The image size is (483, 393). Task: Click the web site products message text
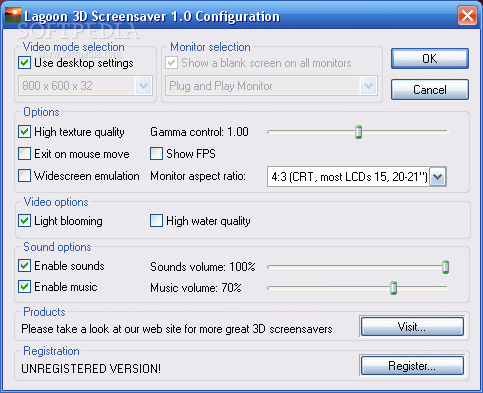pyautogui.click(x=177, y=329)
